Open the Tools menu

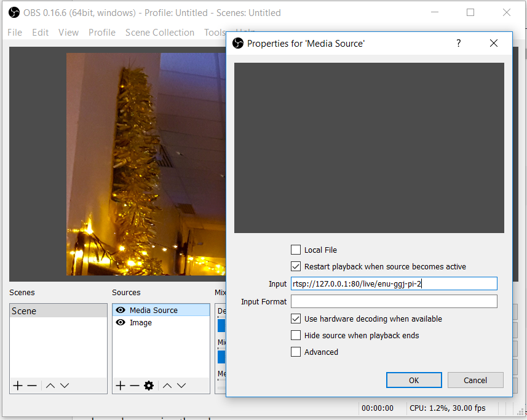[x=215, y=32]
